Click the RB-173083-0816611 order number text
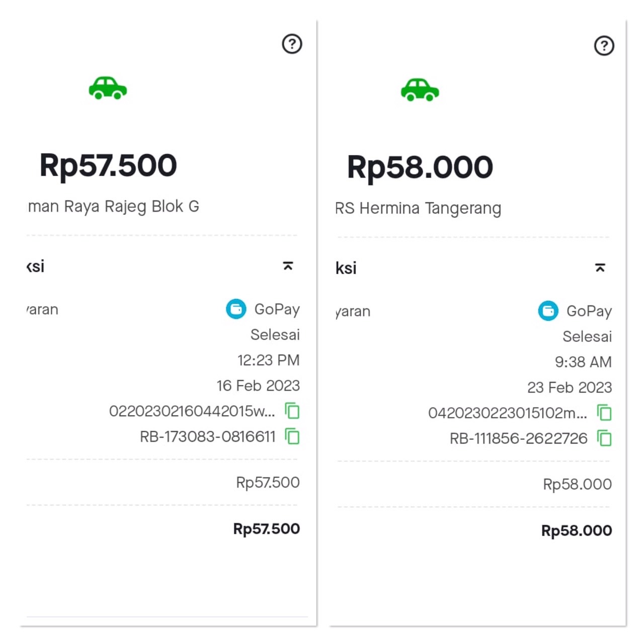The width and height of the screenshot is (644, 644). [208, 437]
